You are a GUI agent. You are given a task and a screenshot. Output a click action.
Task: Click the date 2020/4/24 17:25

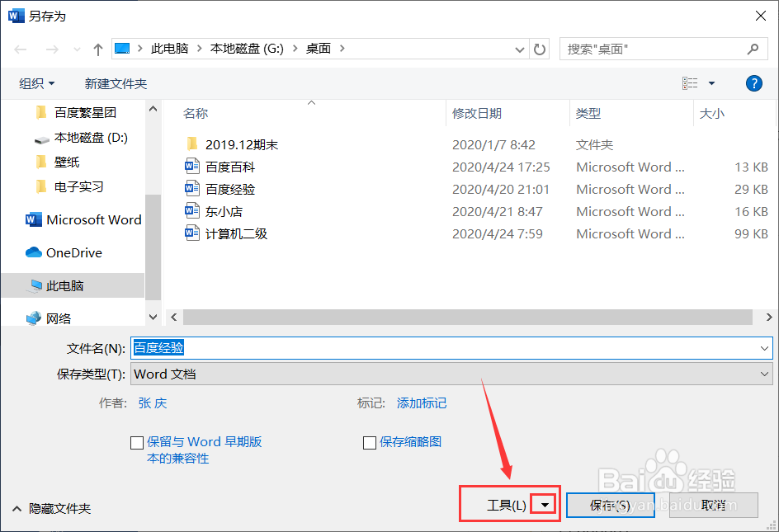click(x=501, y=167)
